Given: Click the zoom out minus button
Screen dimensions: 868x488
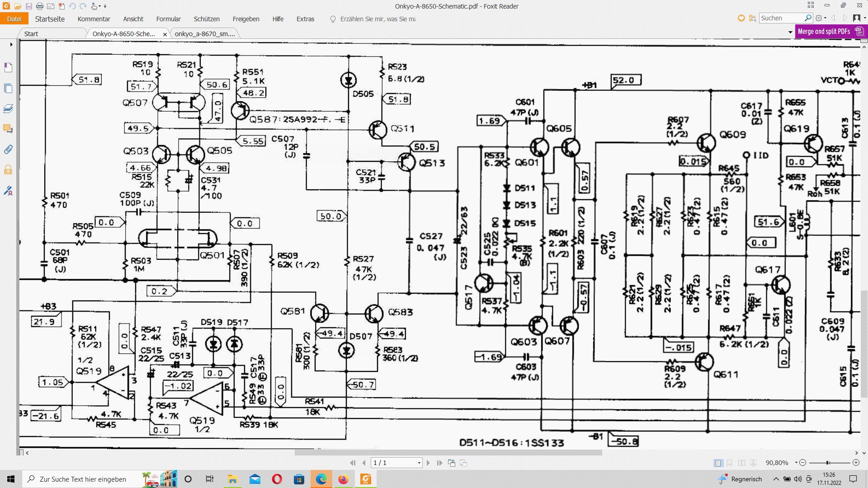Looking at the screenshot, I should point(803,463).
